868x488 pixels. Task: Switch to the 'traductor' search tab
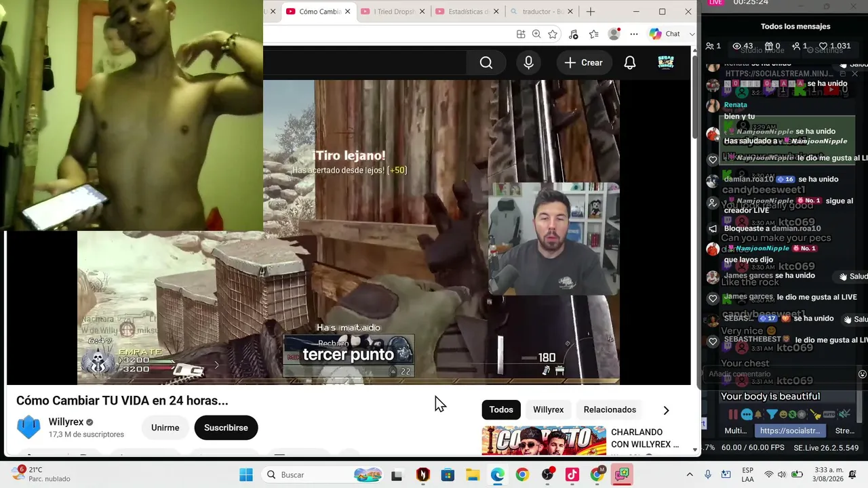(x=537, y=12)
